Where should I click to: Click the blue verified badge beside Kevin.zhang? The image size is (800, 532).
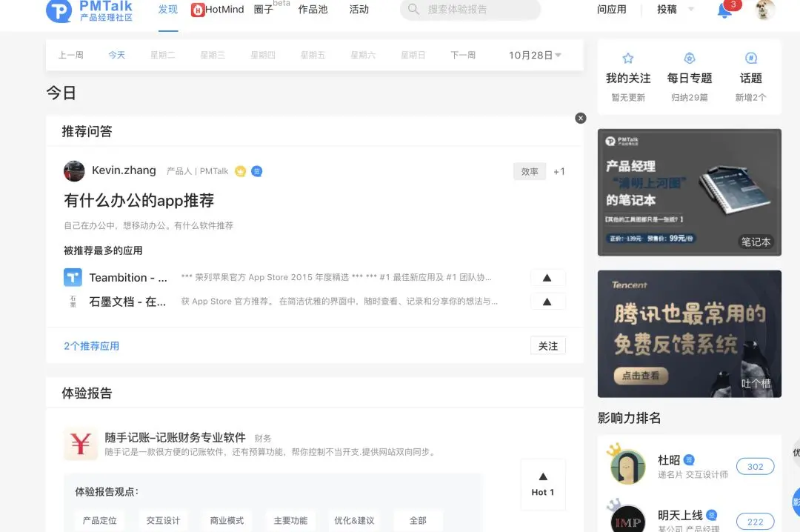(256, 171)
